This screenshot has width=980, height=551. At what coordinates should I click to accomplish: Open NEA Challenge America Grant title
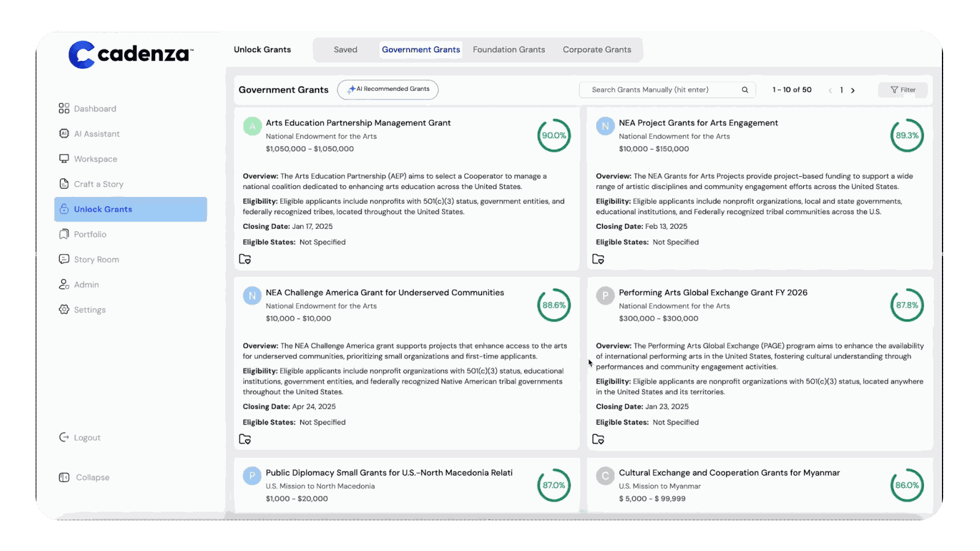coord(384,293)
